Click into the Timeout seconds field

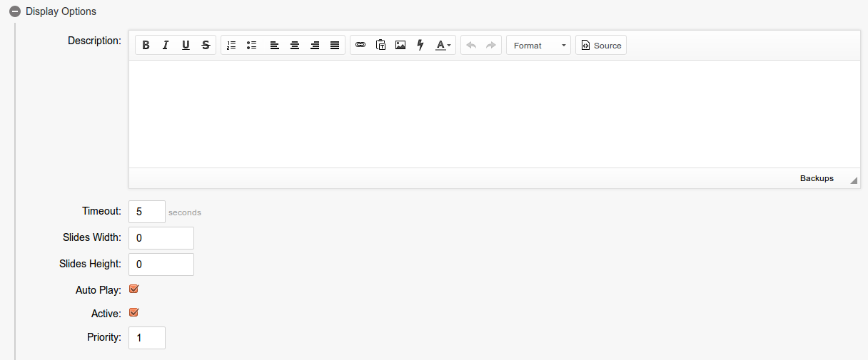pos(147,212)
